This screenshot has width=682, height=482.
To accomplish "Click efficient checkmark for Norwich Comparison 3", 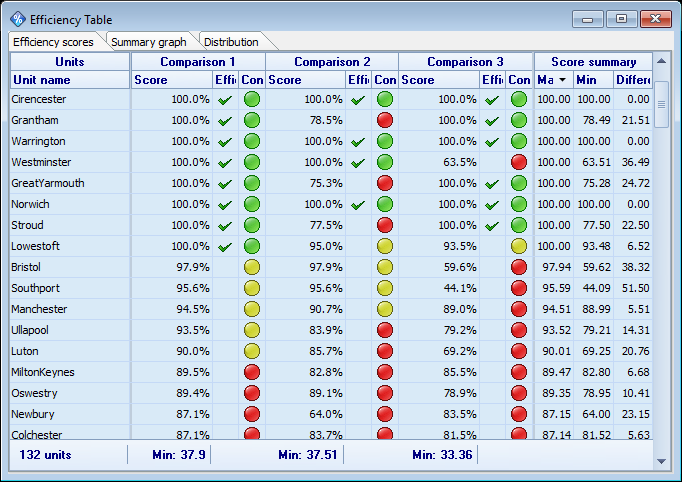I will (492, 205).
